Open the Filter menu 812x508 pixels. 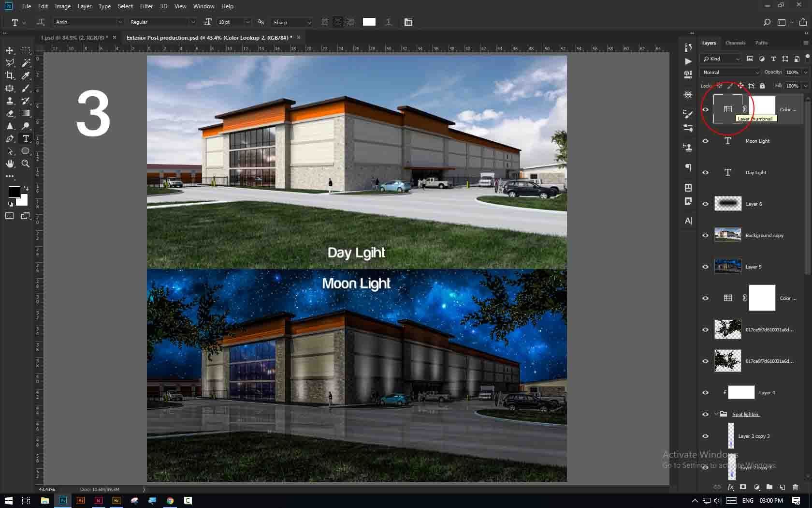(146, 6)
